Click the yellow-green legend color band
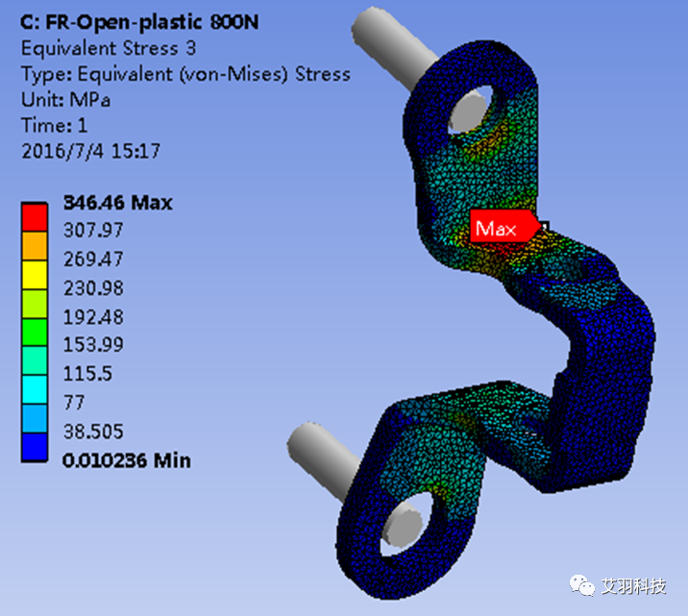 pyautogui.click(x=35, y=304)
